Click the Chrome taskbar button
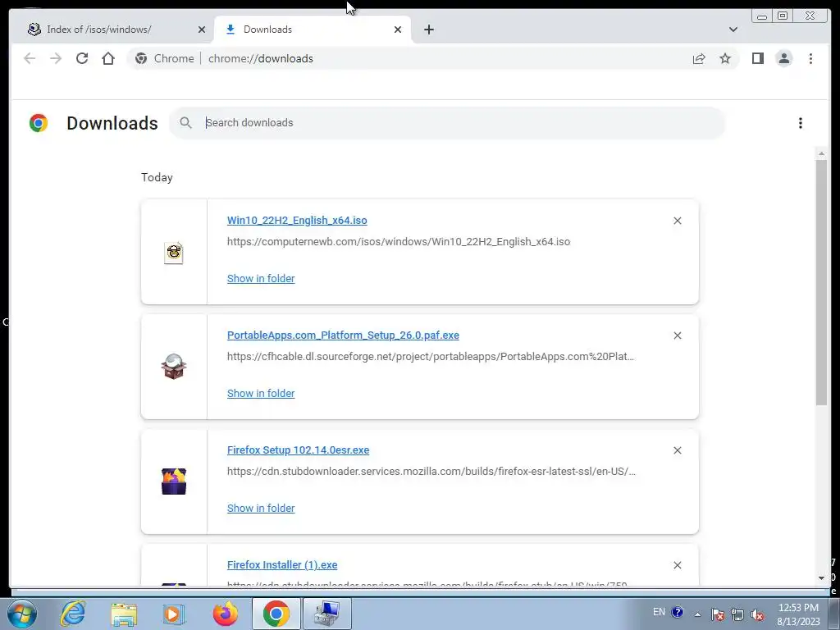Screen dimensions: 840x630 coord(276,614)
